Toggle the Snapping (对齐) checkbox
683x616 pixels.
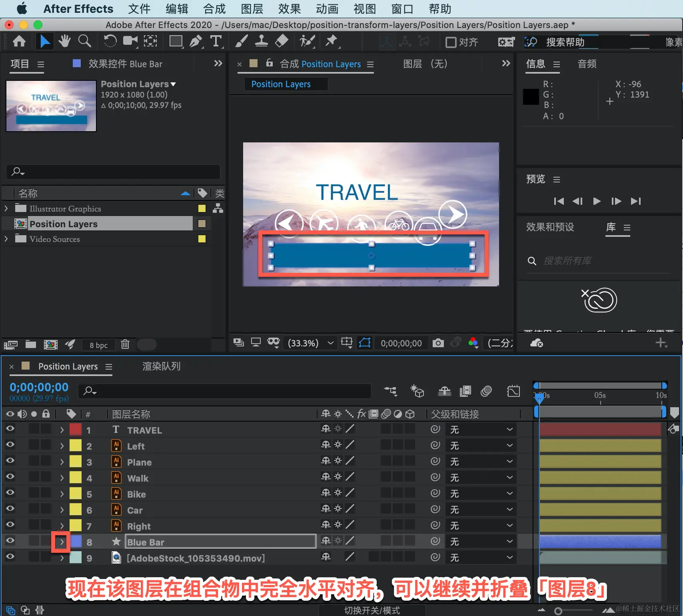point(451,42)
